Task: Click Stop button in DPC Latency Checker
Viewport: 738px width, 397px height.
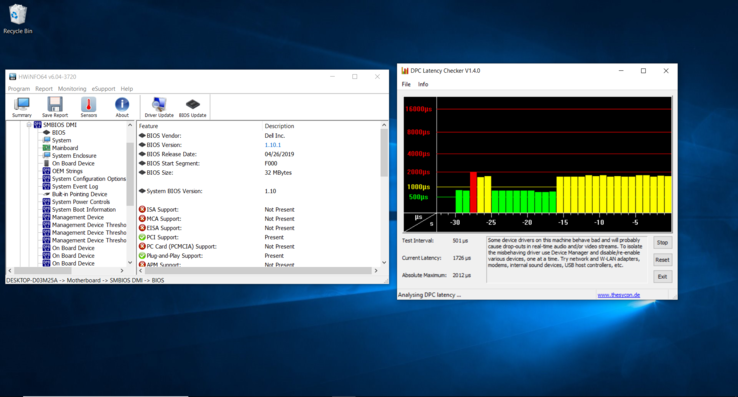Action: 662,243
